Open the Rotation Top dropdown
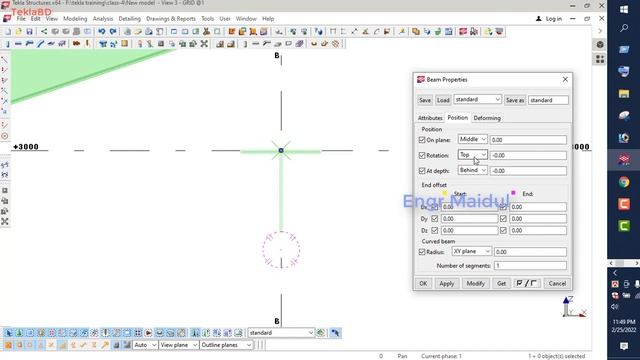640x360 pixels. [472, 155]
